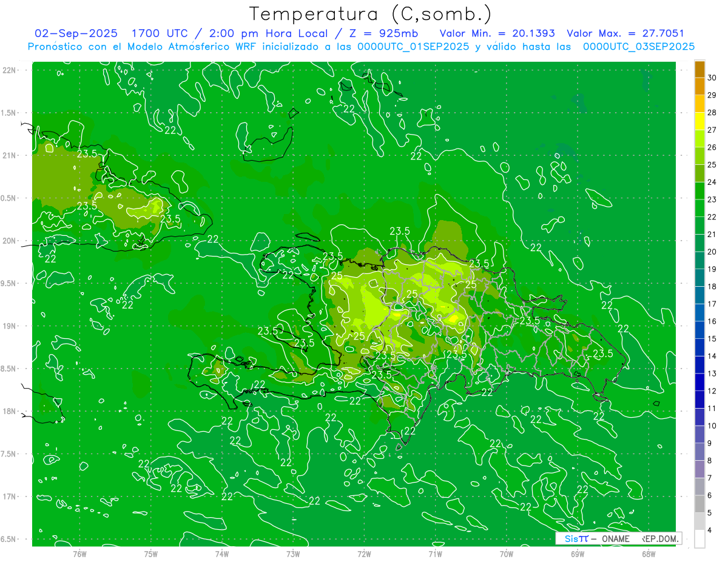The width and height of the screenshot is (728, 562).
Task: Click the '76W' longitude axis label
Action: point(79,554)
